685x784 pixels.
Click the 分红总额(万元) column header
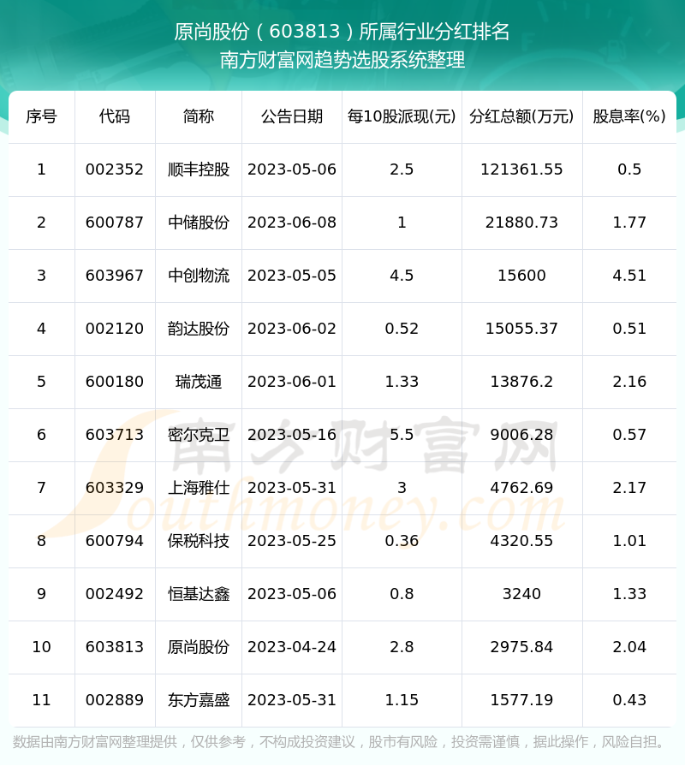pos(521,116)
